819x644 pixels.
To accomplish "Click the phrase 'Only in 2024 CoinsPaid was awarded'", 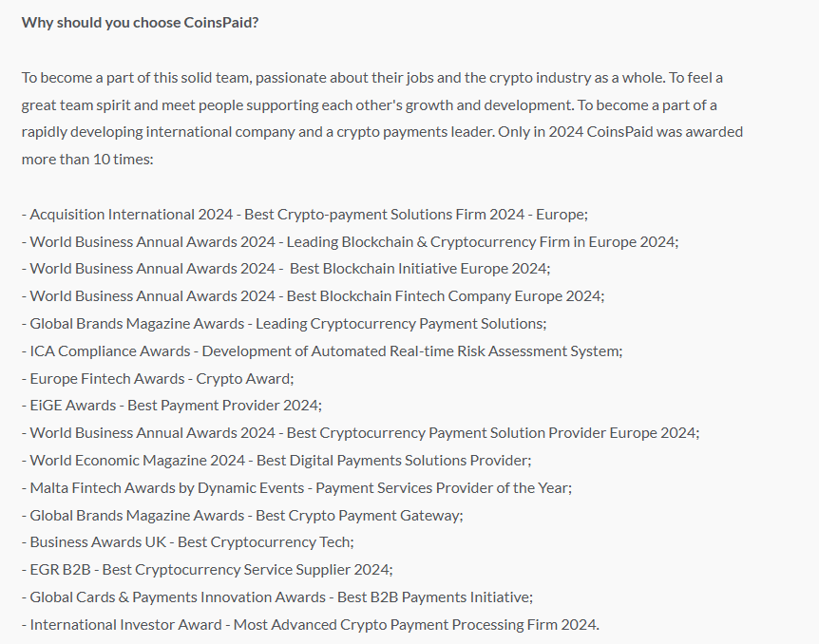I will (x=620, y=132).
